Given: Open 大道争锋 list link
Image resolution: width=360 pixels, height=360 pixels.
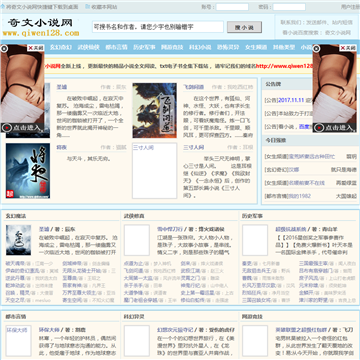Looking at the screenshot, I should point(134,292).
